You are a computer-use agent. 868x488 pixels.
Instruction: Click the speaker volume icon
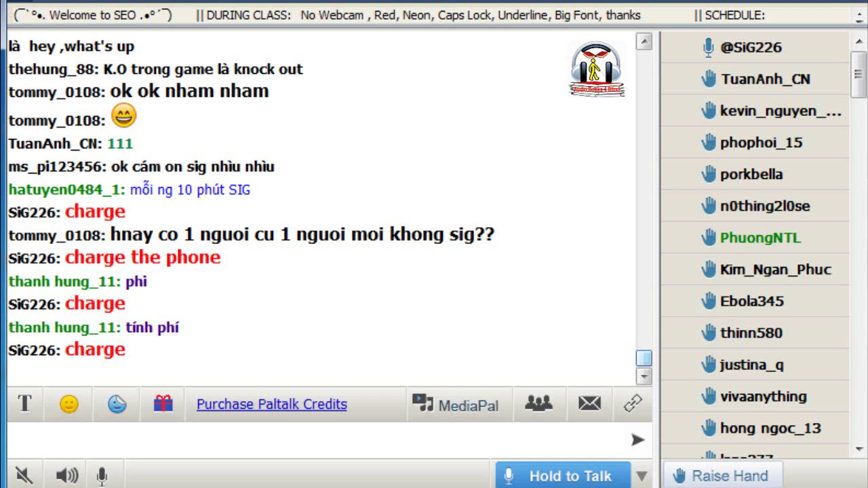[x=67, y=476]
